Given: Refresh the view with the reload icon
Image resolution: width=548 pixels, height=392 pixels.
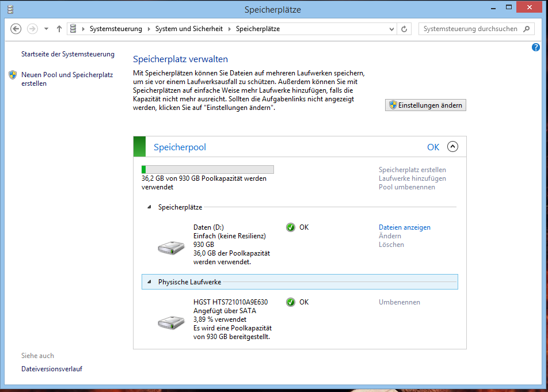Looking at the screenshot, I should [404, 29].
